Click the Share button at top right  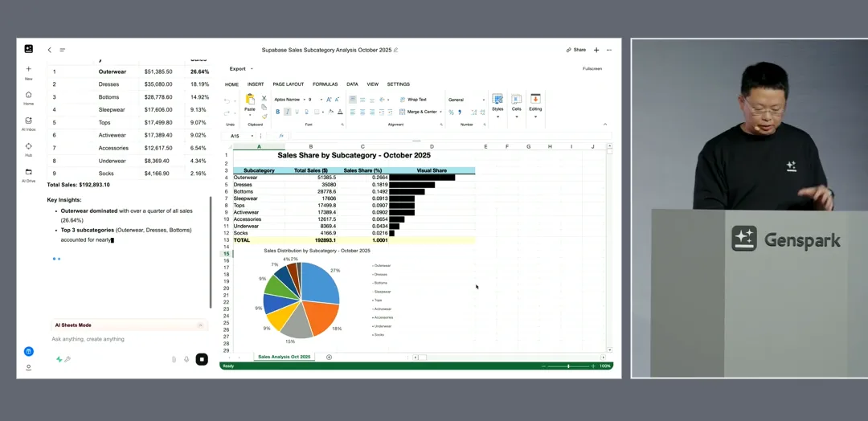(575, 50)
